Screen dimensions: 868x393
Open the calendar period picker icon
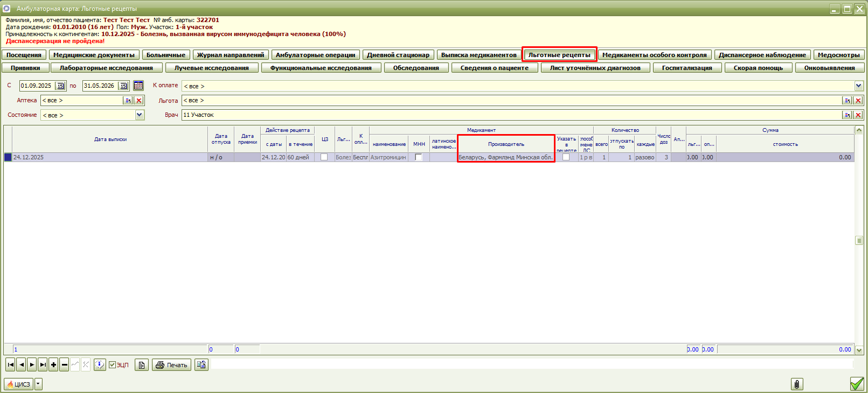[x=138, y=86]
